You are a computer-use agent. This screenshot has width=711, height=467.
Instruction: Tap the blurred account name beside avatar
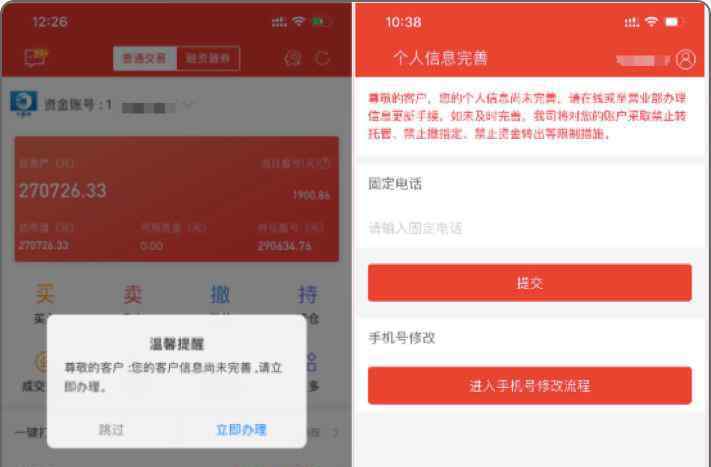click(642, 60)
